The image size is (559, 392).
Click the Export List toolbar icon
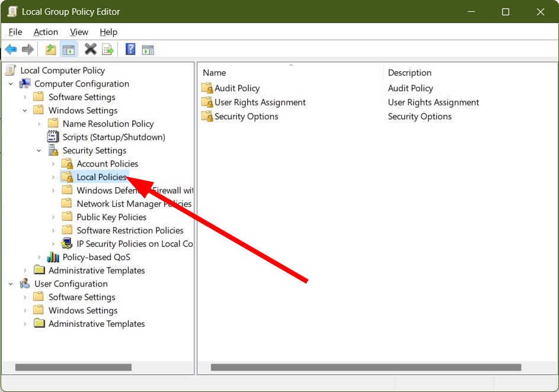(x=108, y=49)
